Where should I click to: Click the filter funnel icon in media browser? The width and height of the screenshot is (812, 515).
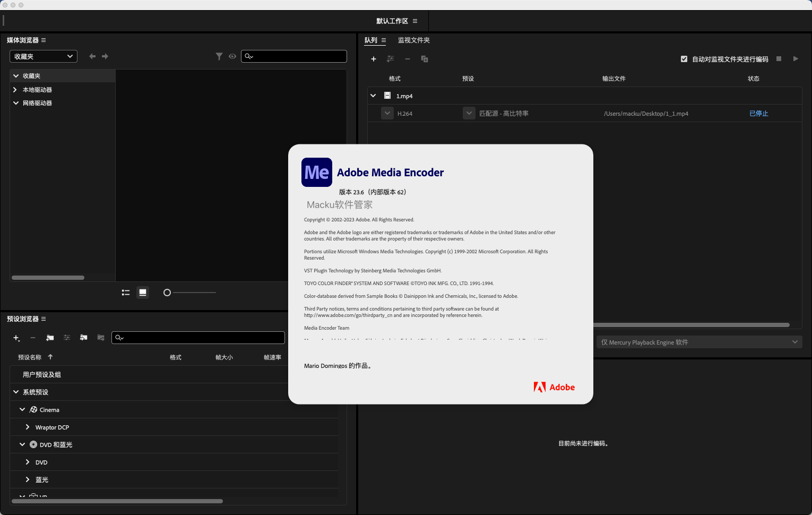(219, 56)
